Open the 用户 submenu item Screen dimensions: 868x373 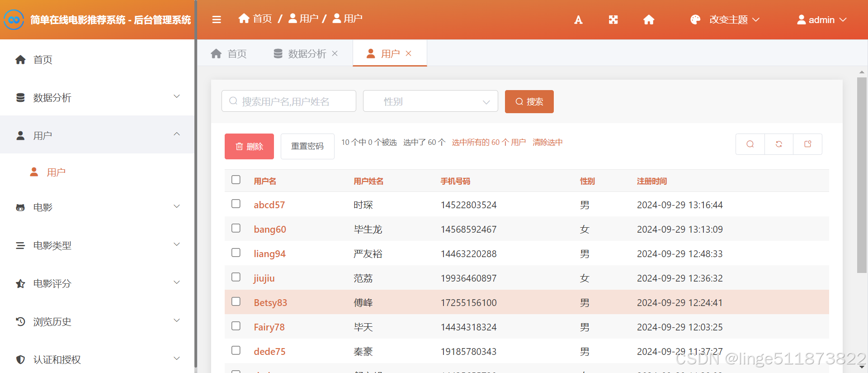point(97,172)
